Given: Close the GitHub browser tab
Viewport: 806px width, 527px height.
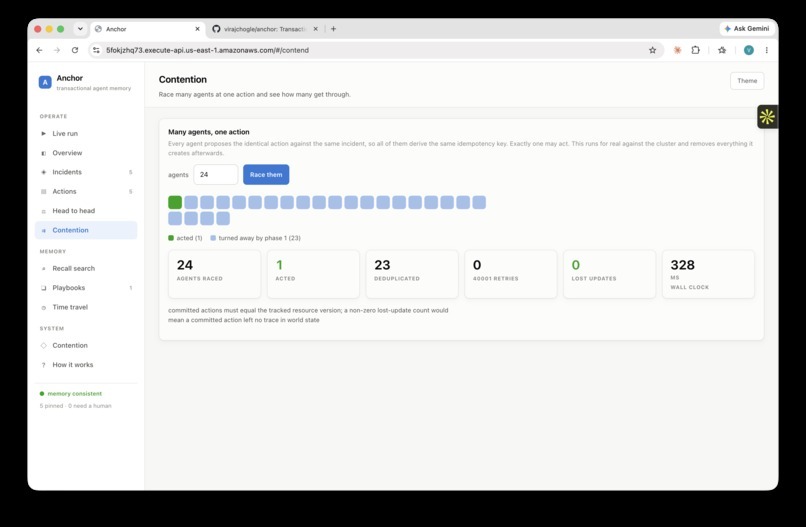Looking at the screenshot, I should (x=316, y=29).
